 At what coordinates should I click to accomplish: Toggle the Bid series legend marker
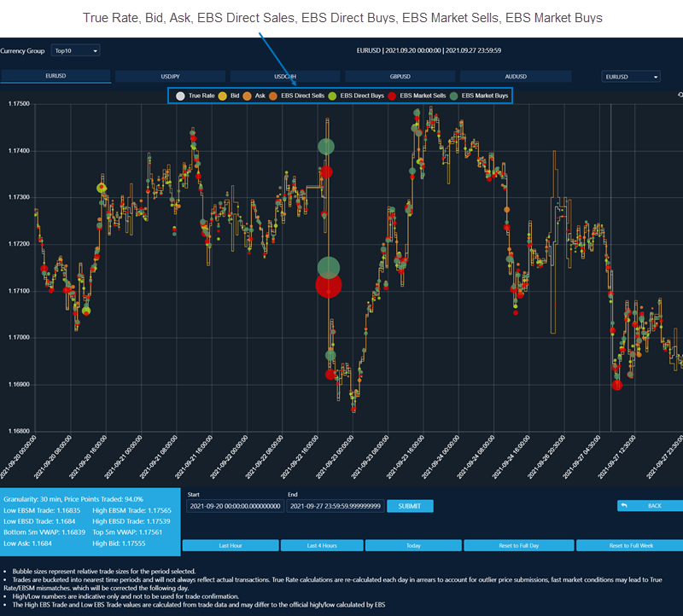pyautogui.click(x=222, y=96)
